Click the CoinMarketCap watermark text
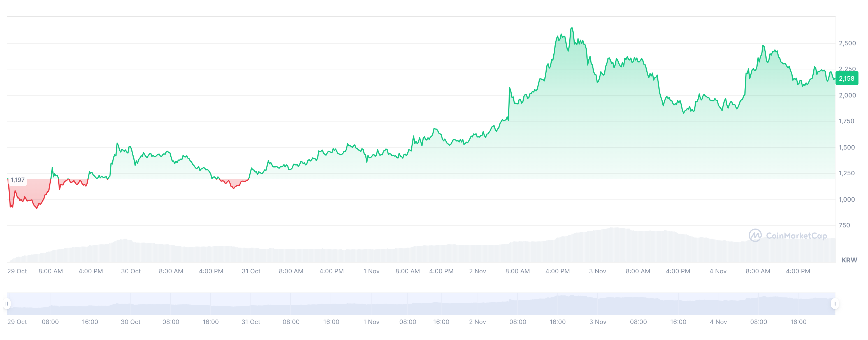 pyautogui.click(x=796, y=236)
